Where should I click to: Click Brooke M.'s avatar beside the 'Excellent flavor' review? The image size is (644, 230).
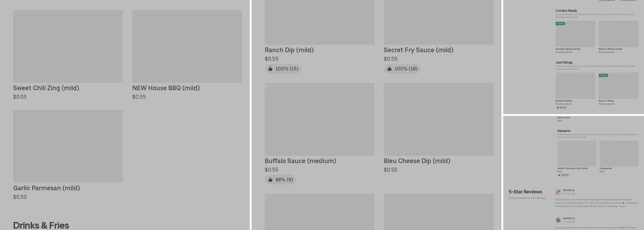558,192
